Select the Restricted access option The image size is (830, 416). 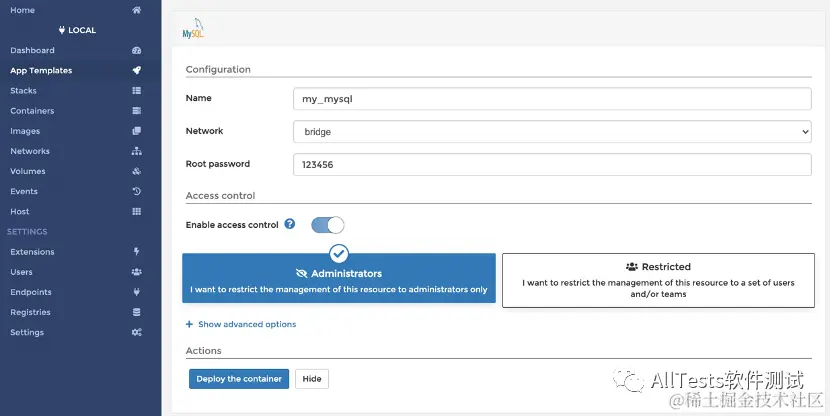[658, 280]
